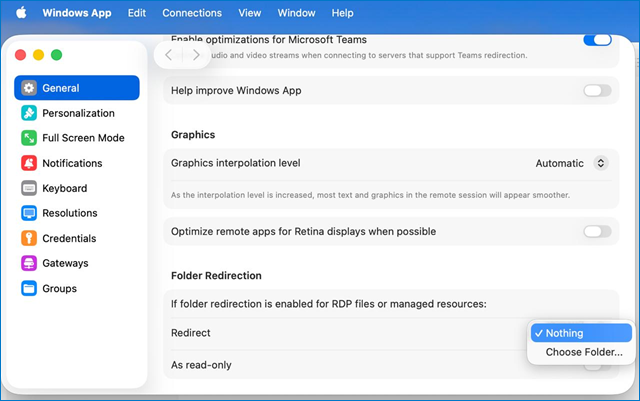Select Keyboard label in settings sidebar
640x401 pixels.
pos(64,188)
